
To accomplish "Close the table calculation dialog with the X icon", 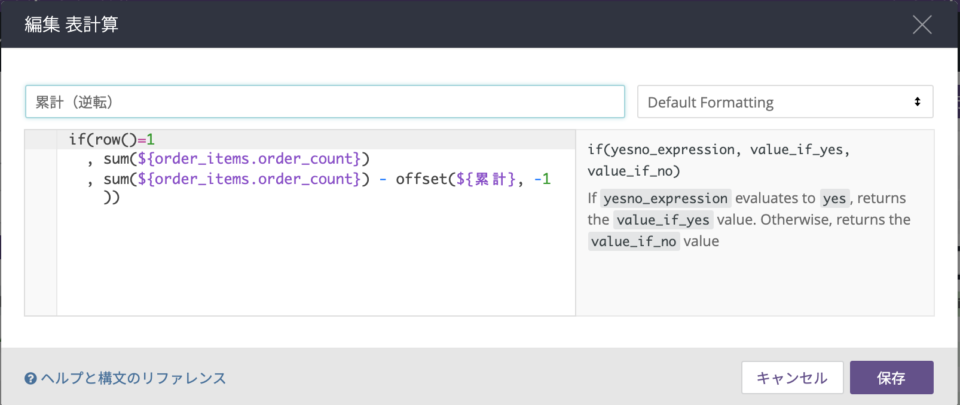I will (x=922, y=24).
